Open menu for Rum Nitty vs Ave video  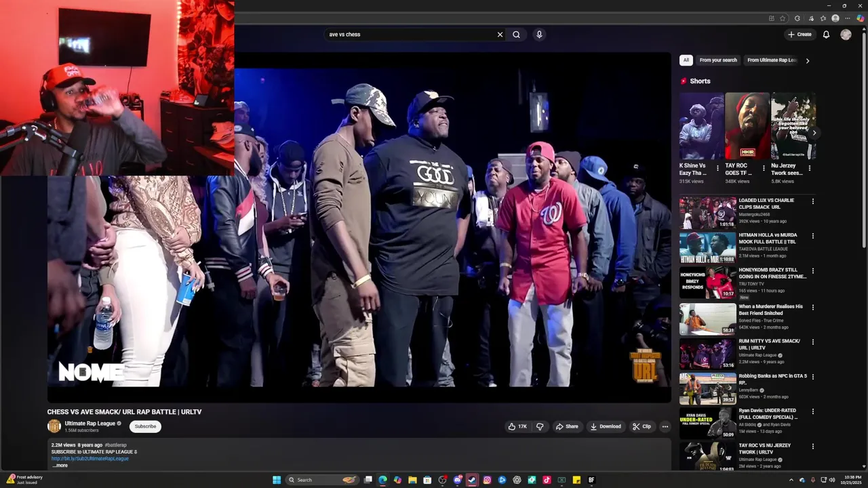[x=812, y=342]
